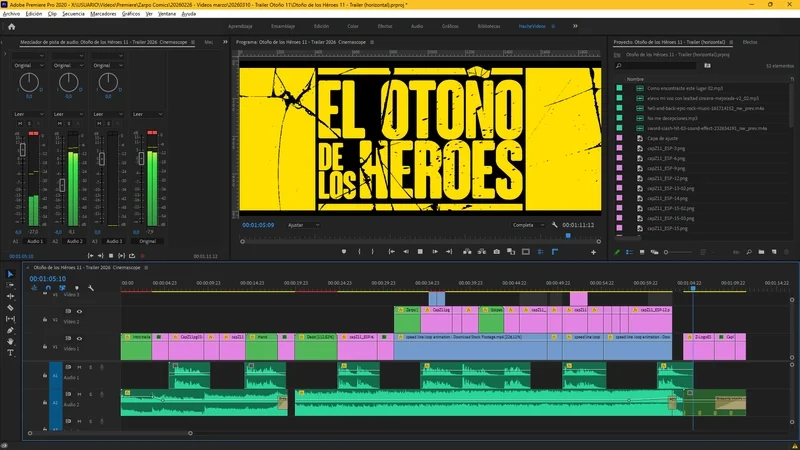Open Efectos panel tab beside Project
Image resolution: width=800 pixels, height=450 pixels.
pyautogui.click(x=750, y=42)
